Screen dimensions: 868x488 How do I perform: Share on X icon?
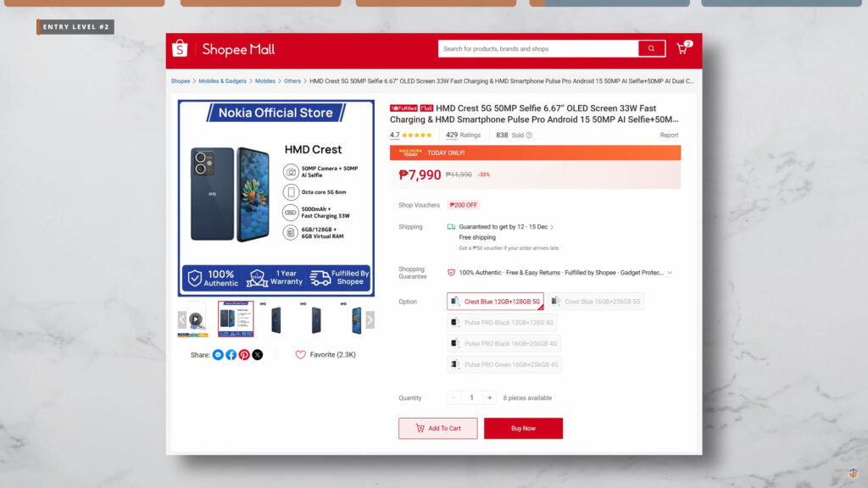point(258,355)
